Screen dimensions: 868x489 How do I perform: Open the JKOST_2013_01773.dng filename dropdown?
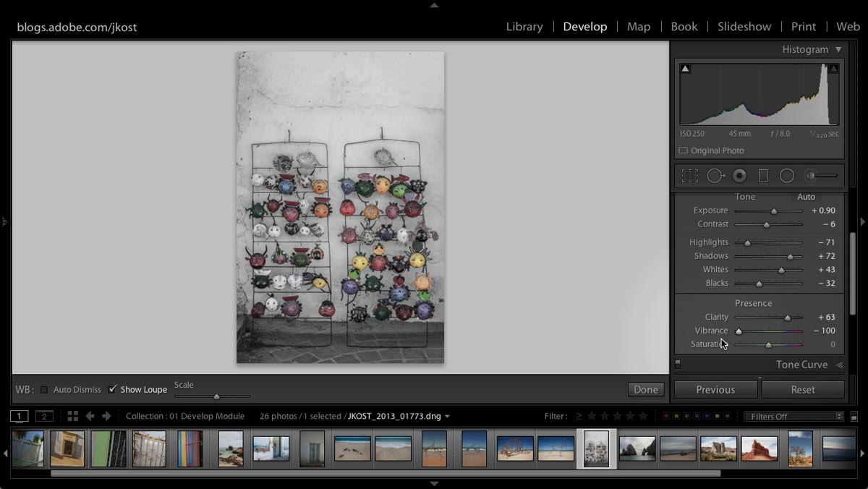click(x=447, y=416)
